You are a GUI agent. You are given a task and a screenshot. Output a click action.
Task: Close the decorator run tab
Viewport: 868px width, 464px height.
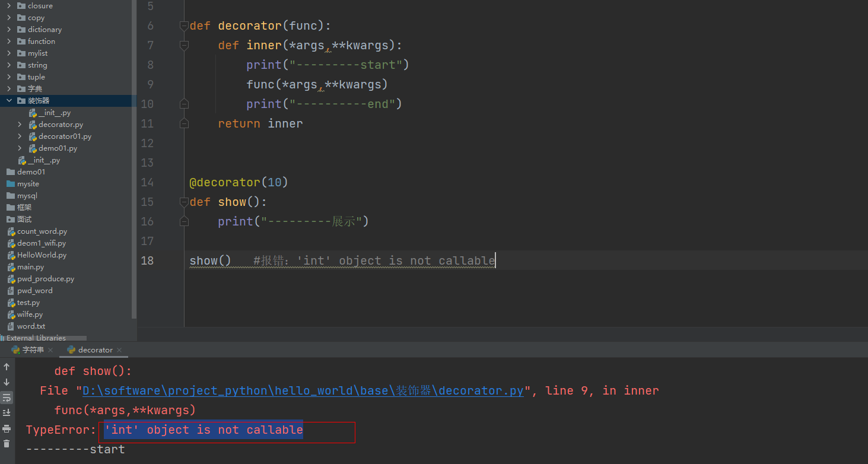119,350
